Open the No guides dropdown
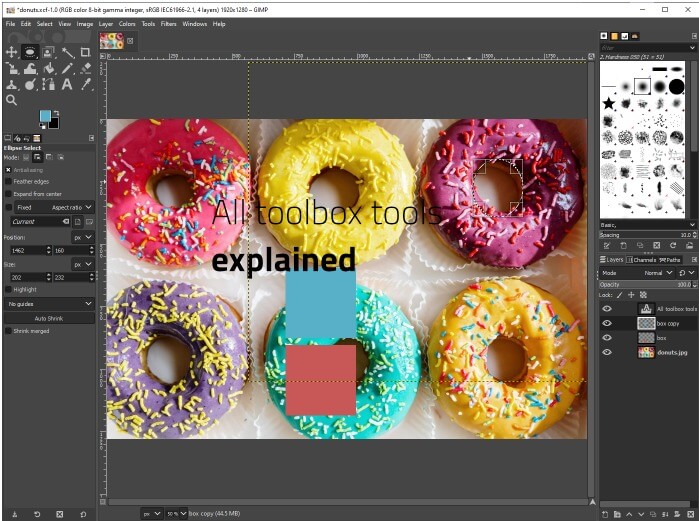699x521 pixels. (x=49, y=304)
